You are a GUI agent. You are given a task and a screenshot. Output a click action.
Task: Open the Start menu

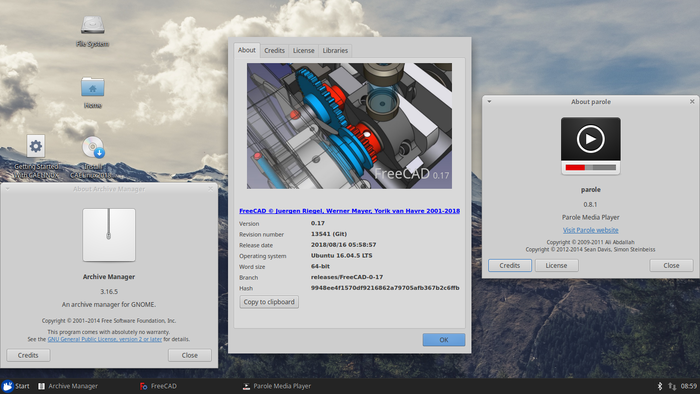[16, 386]
